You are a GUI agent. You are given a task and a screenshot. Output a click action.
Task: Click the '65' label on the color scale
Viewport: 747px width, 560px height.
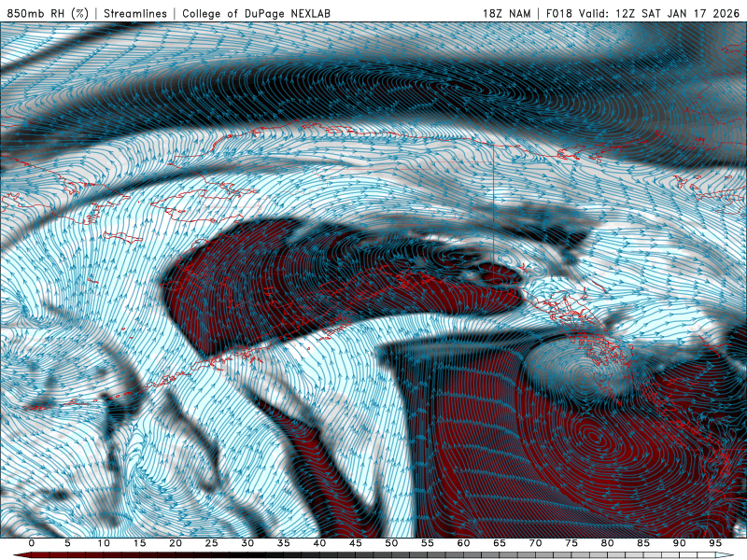click(x=500, y=543)
